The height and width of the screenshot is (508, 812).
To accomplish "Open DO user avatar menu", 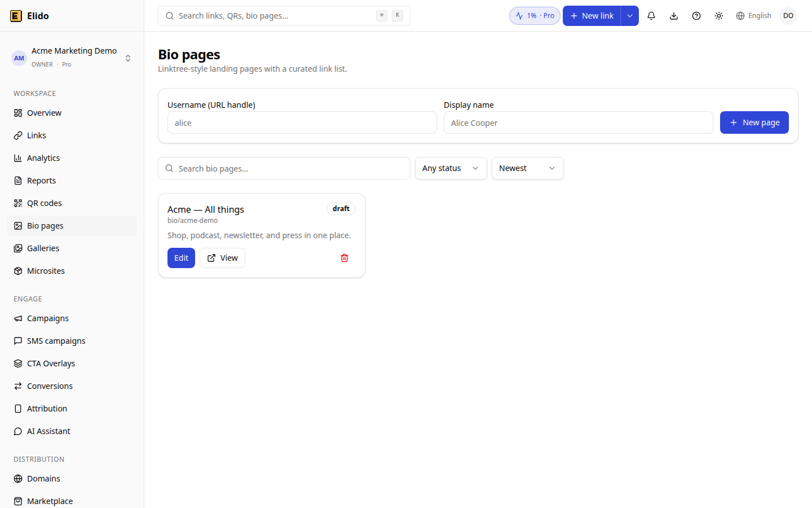I will click(x=788, y=16).
